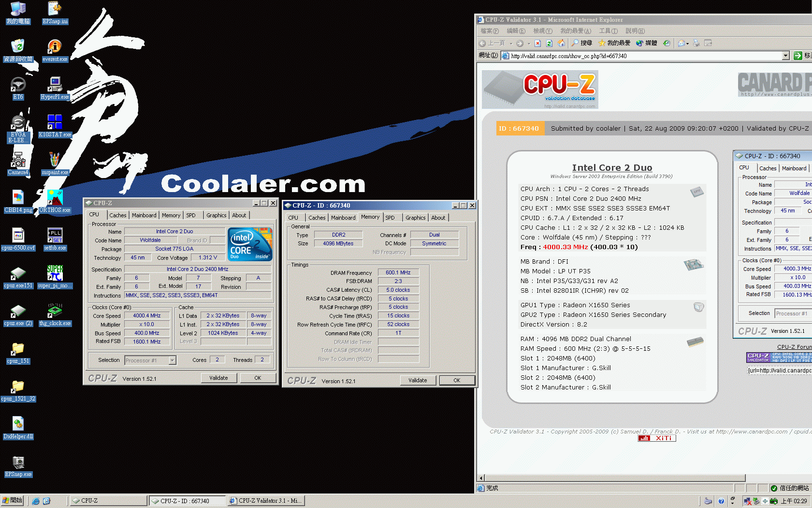Screen dimensions: 812x508
Task: Select the ORTHOS.exe desktop icon
Action: point(55,201)
